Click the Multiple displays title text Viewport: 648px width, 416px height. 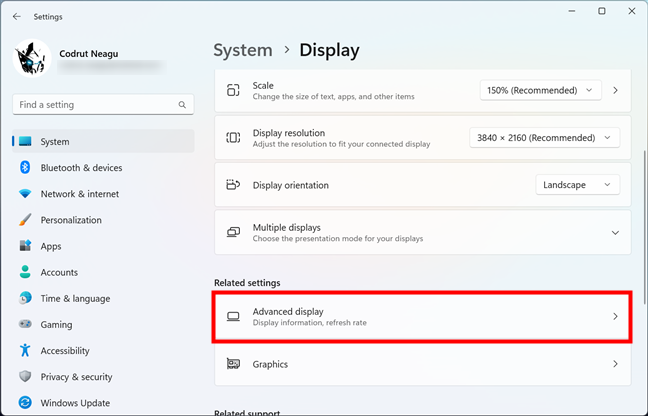tap(286, 228)
